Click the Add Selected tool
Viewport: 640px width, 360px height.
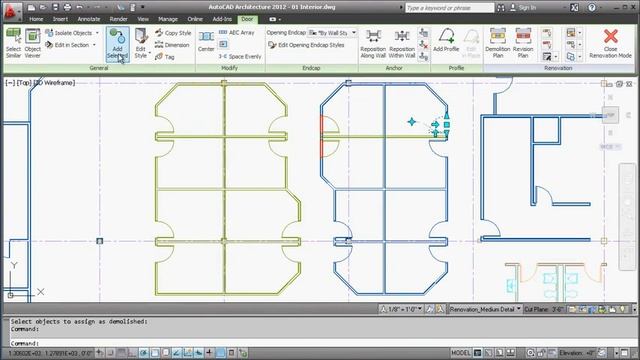pos(118,44)
